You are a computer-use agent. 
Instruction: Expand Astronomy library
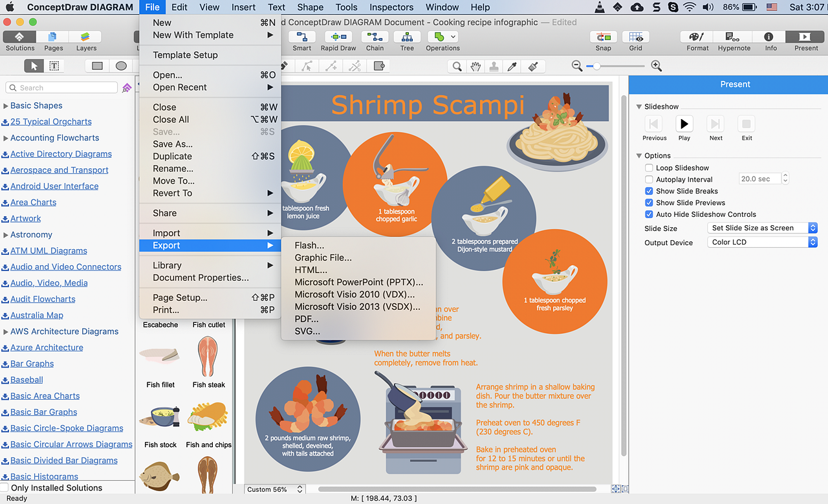point(6,235)
